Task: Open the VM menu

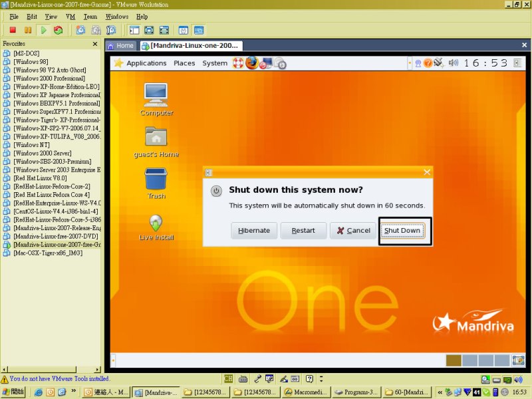Action: pyautogui.click(x=70, y=17)
